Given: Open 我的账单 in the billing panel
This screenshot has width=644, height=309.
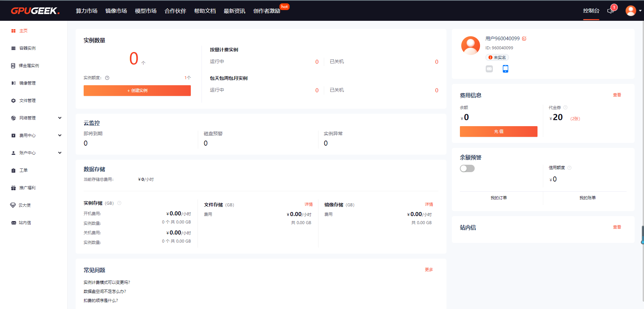Looking at the screenshot, I should point(588,198).
